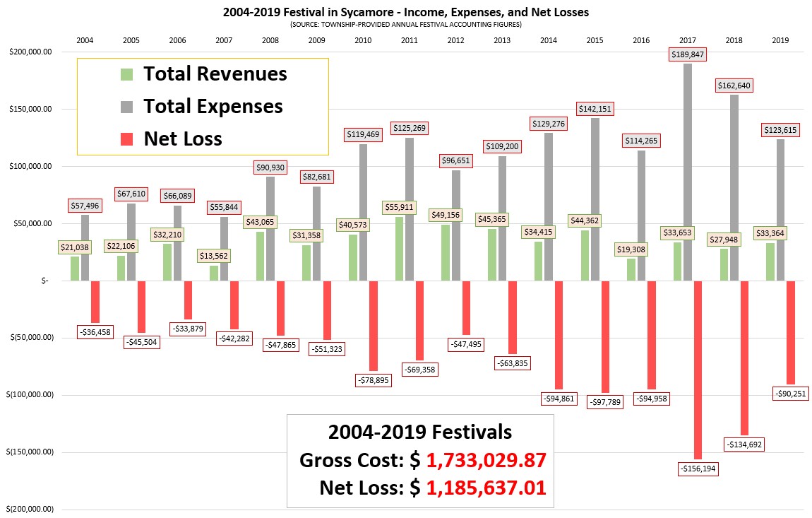Click the source subtitle text under title
This screenshot has height=518, width=812.
coord(406,24)
